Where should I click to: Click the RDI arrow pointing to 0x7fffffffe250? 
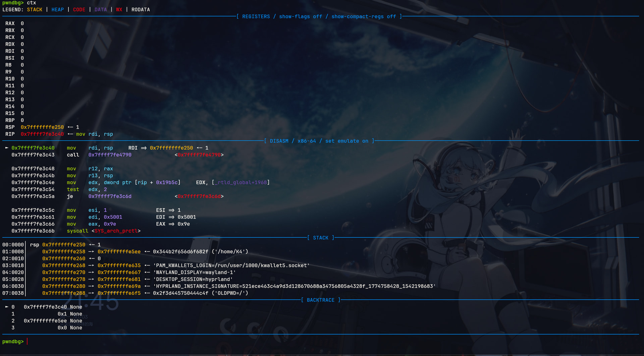tap(144, 148)
